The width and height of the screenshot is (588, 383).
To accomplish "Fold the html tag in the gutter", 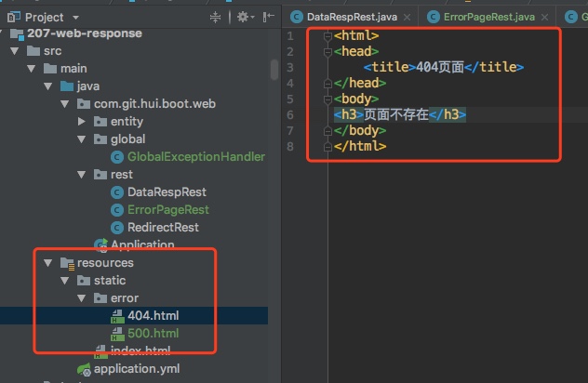I will click(327, 35).
